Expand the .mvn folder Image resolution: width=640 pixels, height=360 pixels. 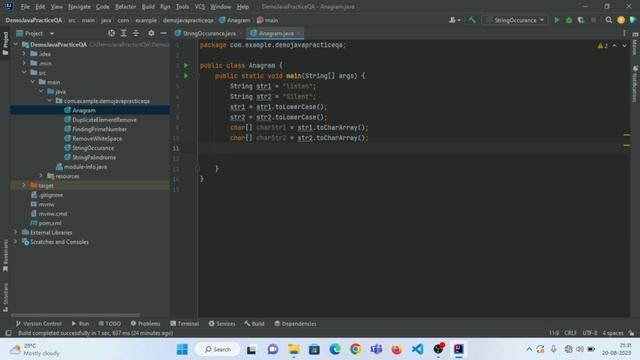point(24,63)
